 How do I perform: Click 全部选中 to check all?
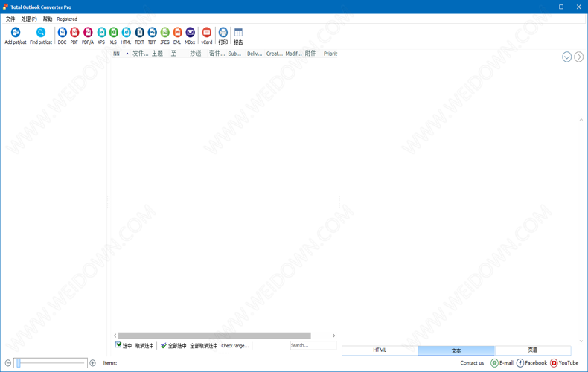coord(173,346)
